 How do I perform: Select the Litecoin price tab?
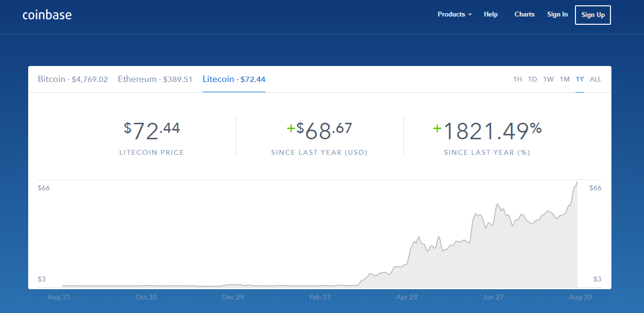(x=234, y=79)
